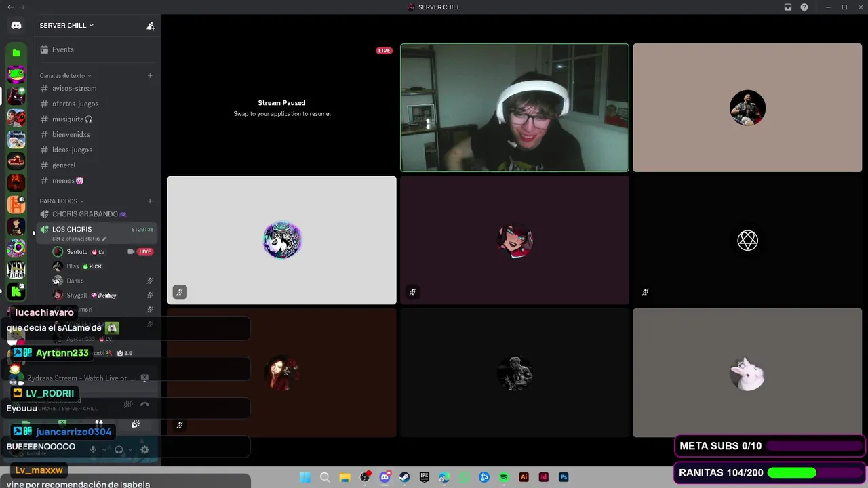Screen dimensions: 868x488
Task: Click RANITAS 104/200 green progress bar
Action: tap(814, 472)
